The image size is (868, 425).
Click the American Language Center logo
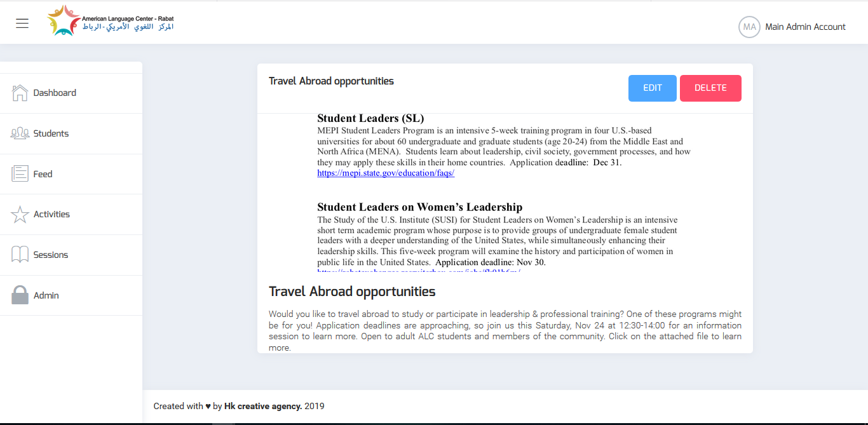[111, 20]
